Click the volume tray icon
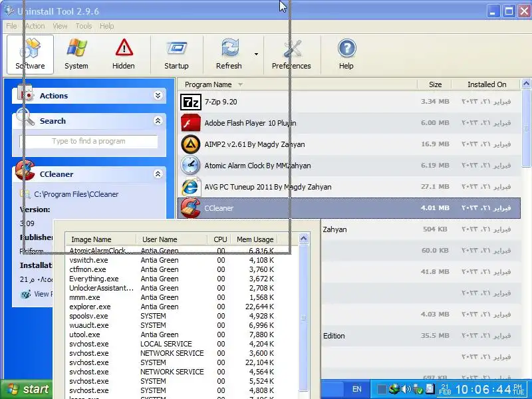The image size is (532, 399). tap(406, 389)
